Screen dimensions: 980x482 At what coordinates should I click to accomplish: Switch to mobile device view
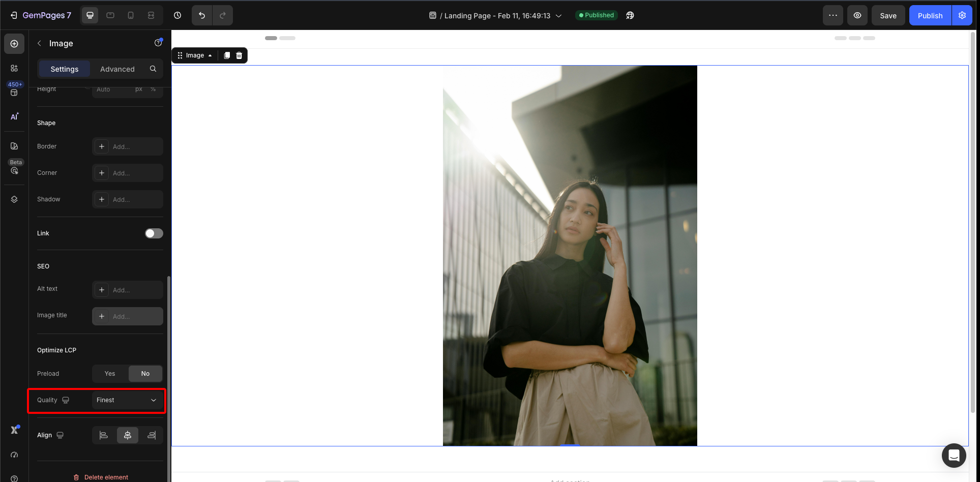click(131, 15)
